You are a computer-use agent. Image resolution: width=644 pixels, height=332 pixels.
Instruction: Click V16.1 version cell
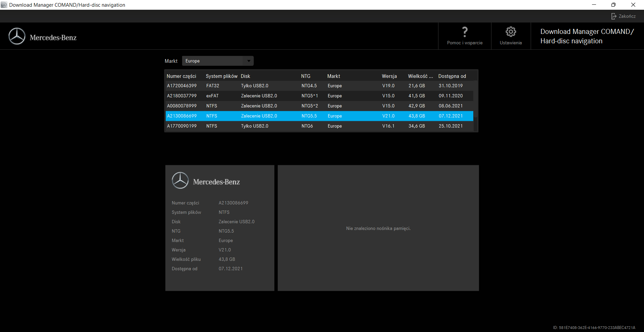click(x=388, y=126)
